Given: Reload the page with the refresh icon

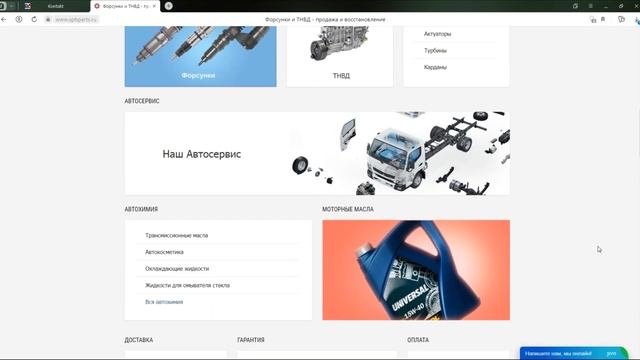Looking at the screenshot, I should 34,19.
